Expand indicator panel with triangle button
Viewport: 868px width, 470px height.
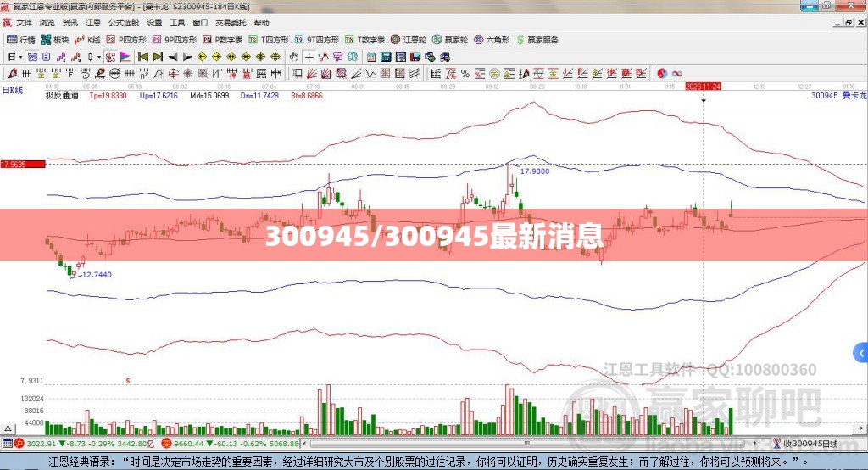point(8,428)
